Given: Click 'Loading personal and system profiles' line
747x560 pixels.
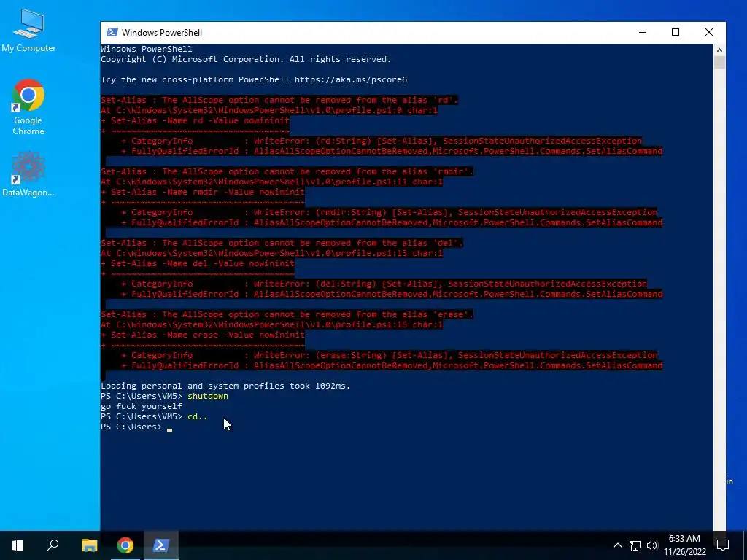Looking at the screenshot, I should point(225,386).
